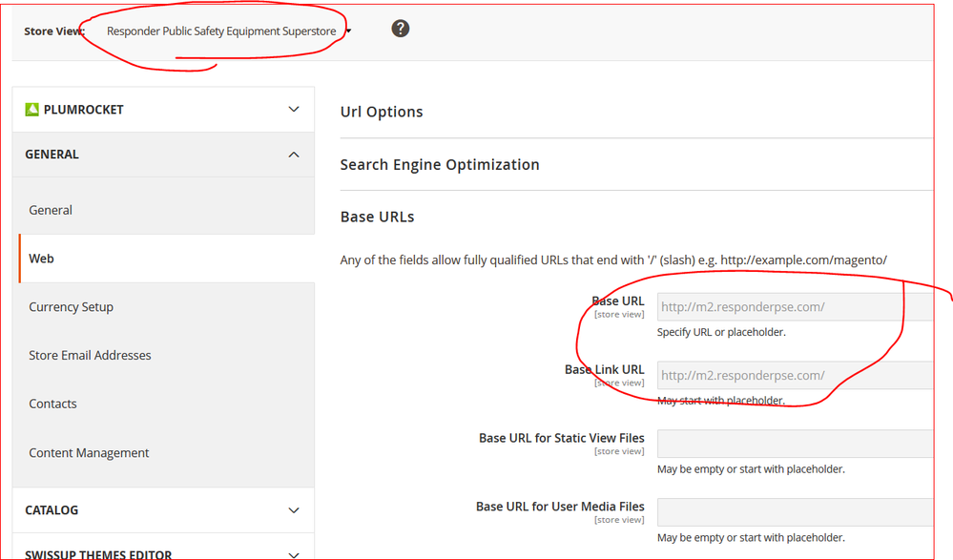This screenshot has height=560, width=953.
Task: Click the 'Base URL for User Media Files' label
Action: pyautogui.click(x=560, y=507)
